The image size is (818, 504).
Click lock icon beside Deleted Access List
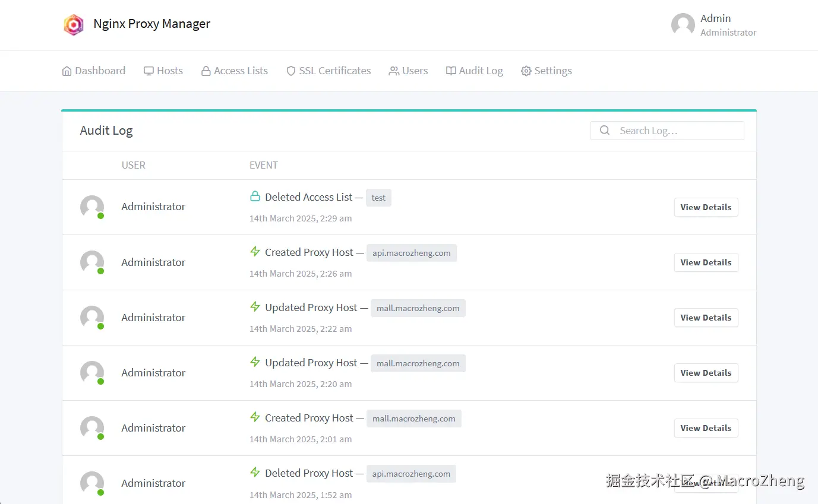pos(255,196)
